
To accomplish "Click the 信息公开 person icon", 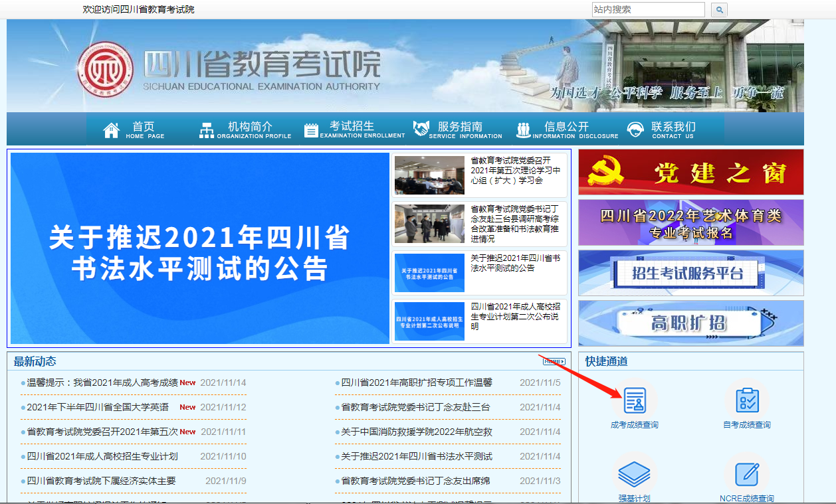I will click(522, 128).
